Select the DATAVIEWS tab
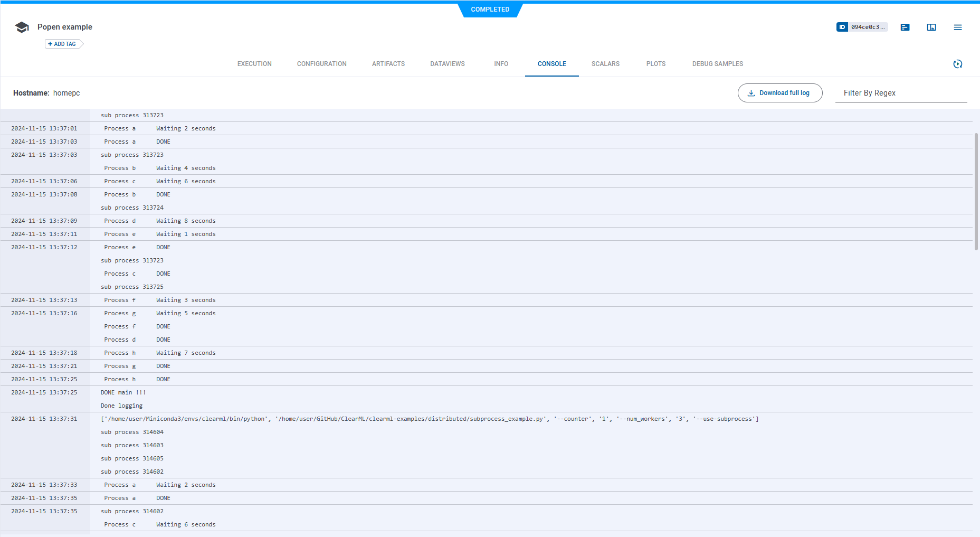The height and width of the screenshot is (537, 980). click(x=447, y=64)
